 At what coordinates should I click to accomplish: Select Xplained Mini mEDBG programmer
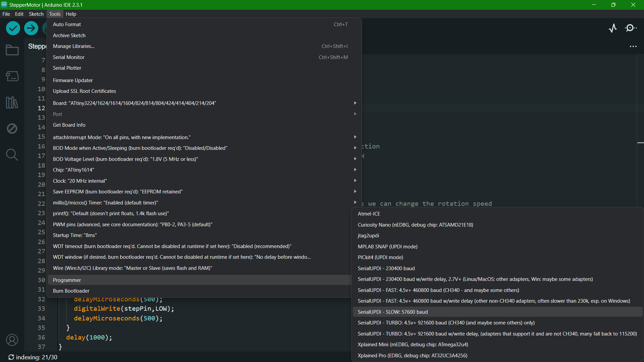tap(498, 345)
